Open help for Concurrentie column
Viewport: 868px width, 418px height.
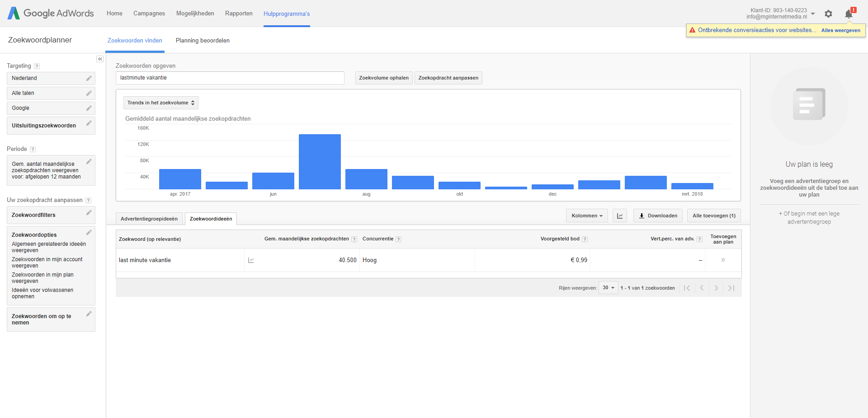(x=399, y=240)
